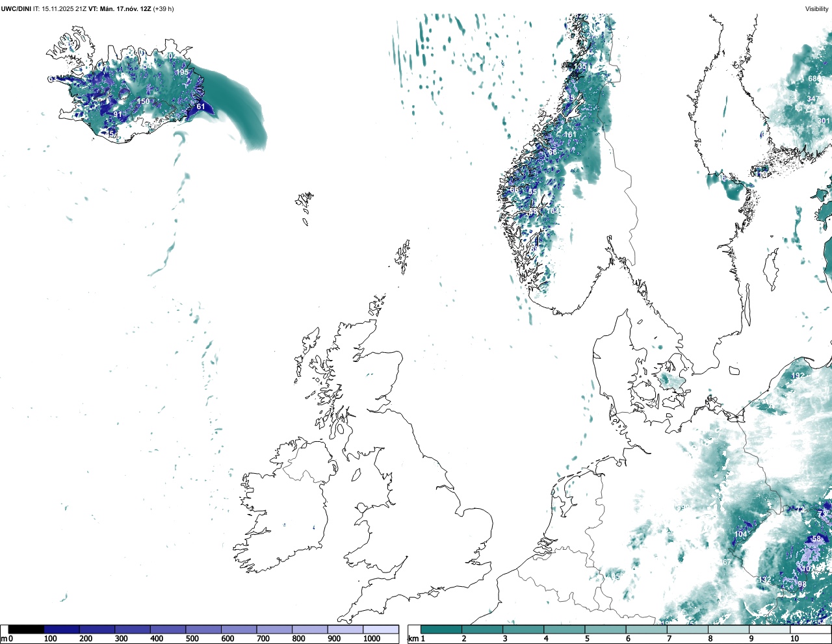Click the 7–8 km legend swatch
The height and width of the screenshot is (644, 832).
pos(687,630)
